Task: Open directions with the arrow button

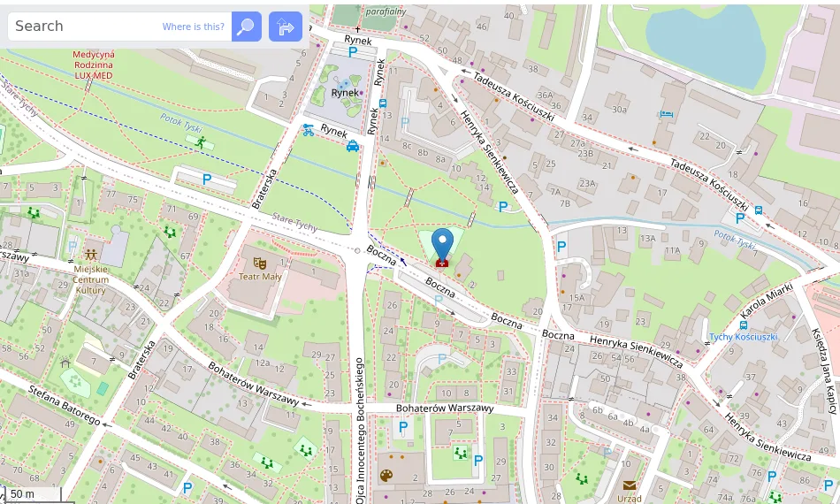Action: click(286, 27)
